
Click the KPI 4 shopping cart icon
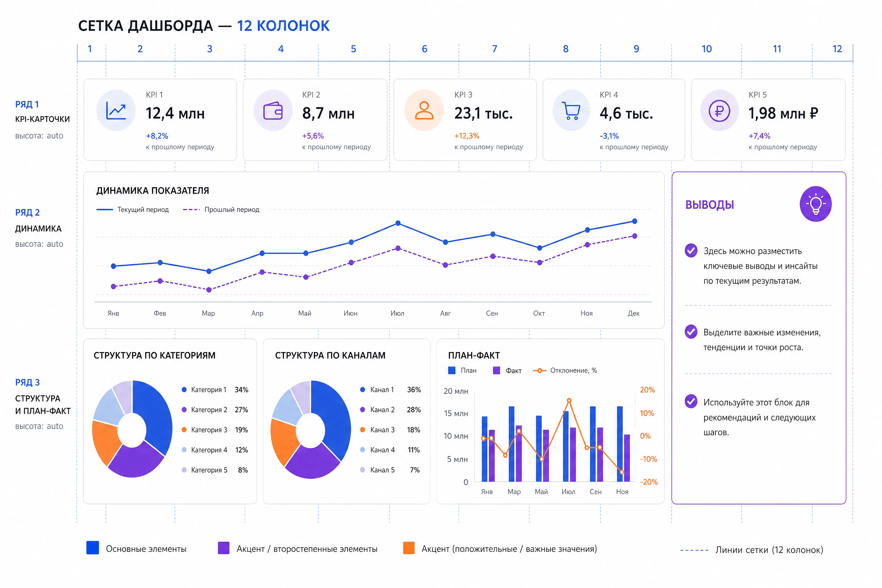(x=572, y=110)
